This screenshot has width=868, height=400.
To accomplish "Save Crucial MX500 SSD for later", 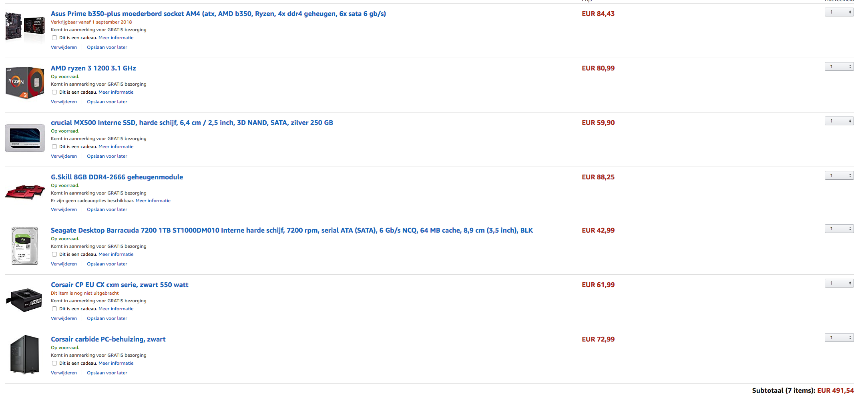I will [x=107, y=156].
